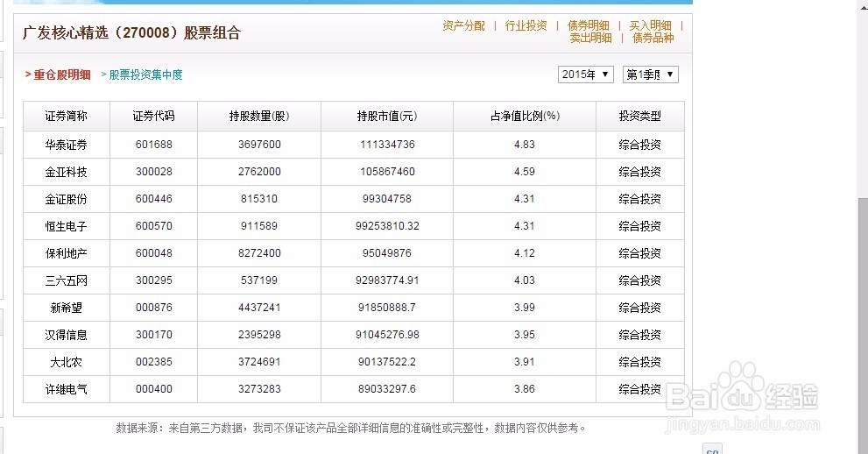Click net value ratio 4.83
Screen dimensions: 868x454
tap(525, 145)
